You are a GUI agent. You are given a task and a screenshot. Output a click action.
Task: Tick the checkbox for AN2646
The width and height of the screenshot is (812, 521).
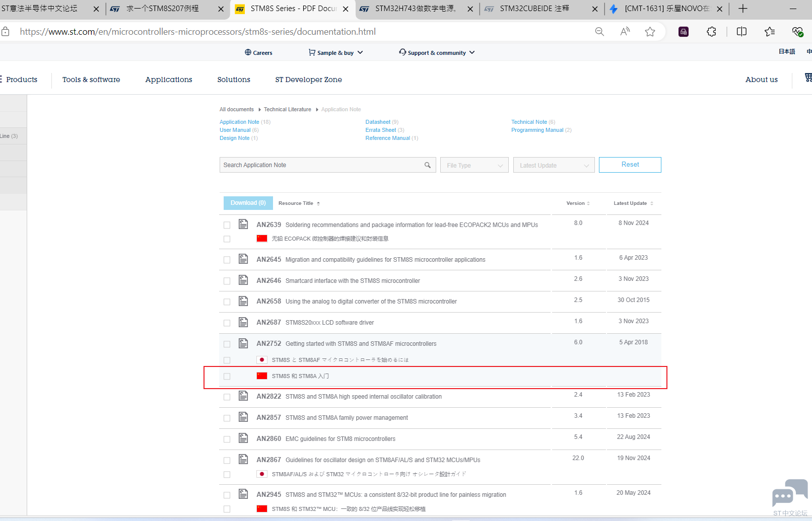click(x=227, y=281)
